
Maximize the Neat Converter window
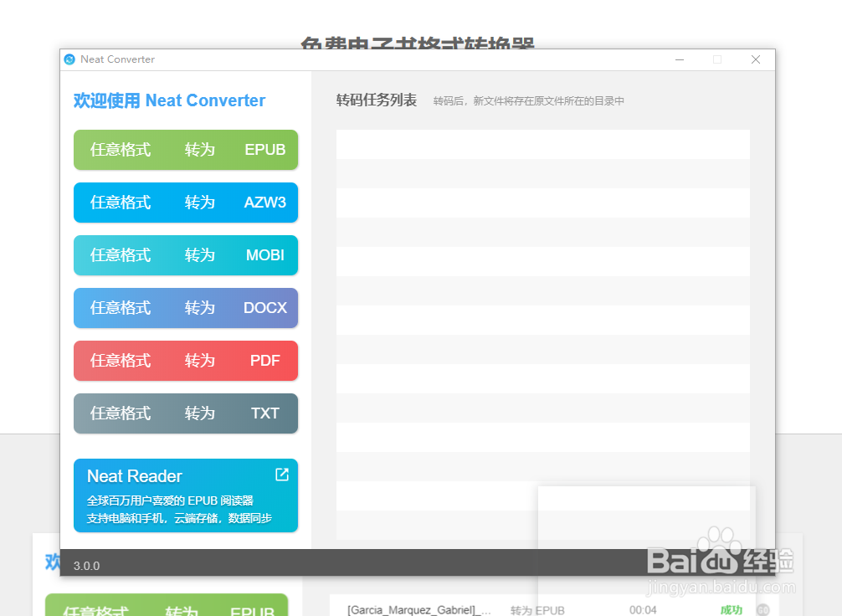(717, 59)
